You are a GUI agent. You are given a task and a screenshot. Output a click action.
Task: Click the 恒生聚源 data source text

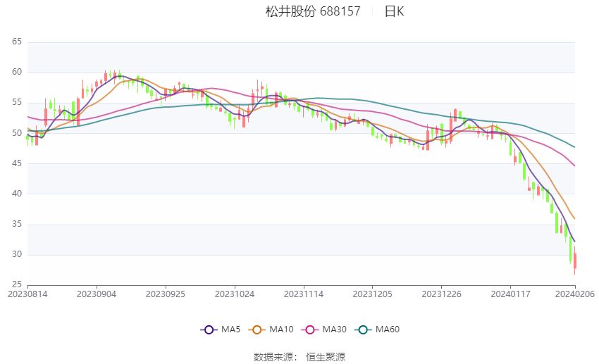326,357
